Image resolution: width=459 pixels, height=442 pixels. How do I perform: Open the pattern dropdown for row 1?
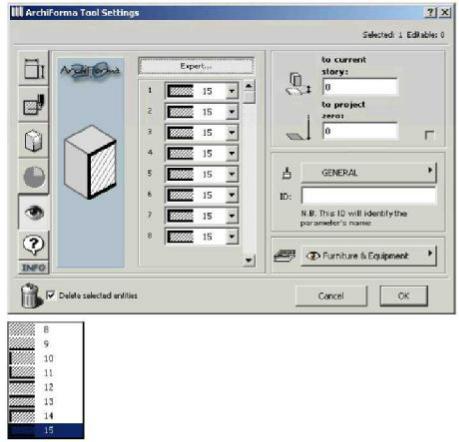click(232, 91)
